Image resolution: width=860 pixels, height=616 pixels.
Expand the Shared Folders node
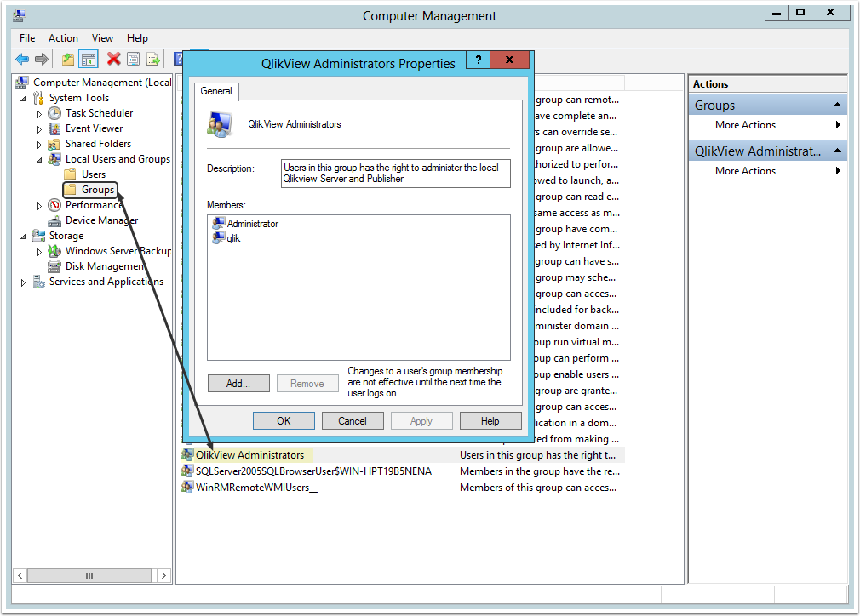(39, 145)
